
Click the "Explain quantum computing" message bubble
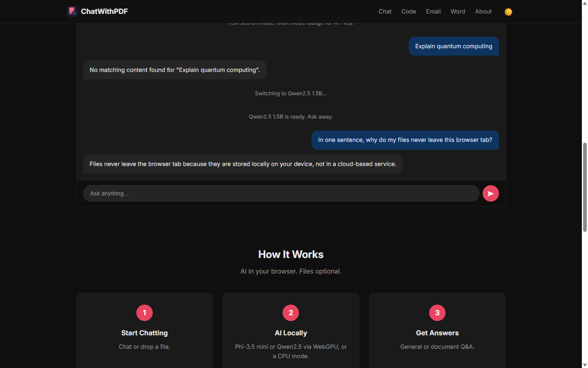click(454, 46)
